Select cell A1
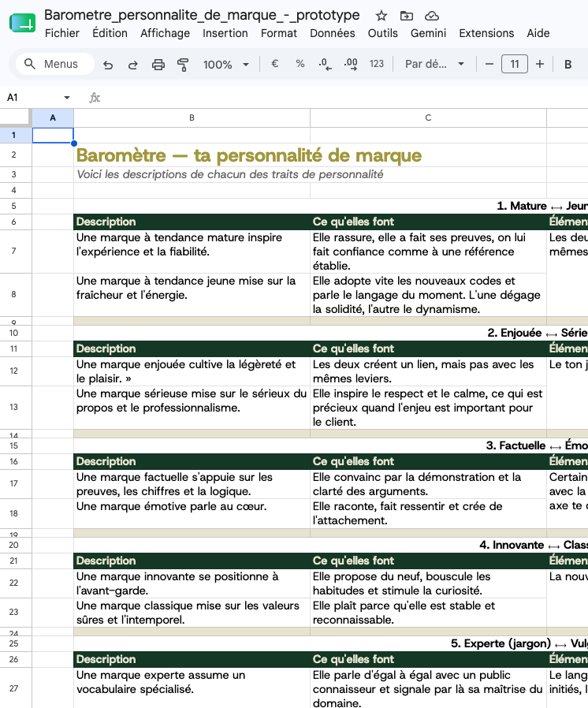The image size is (588, 708). (x=53, y=135)
